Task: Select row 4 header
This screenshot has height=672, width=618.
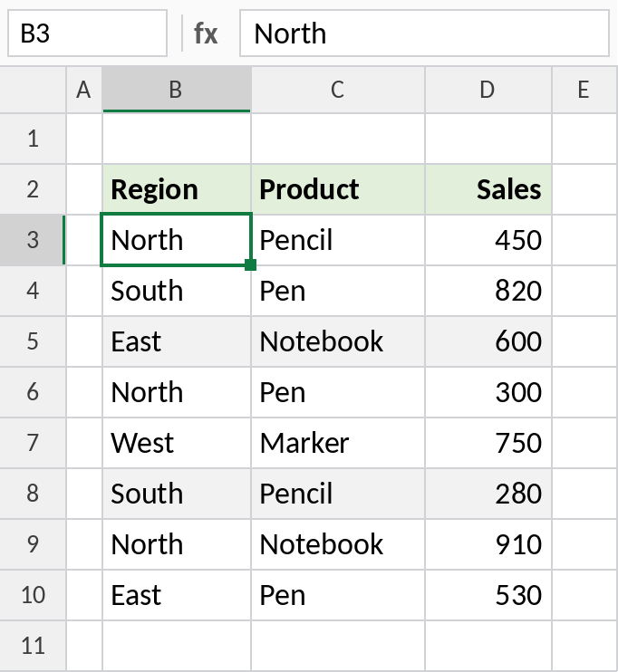Action: coord(33,291)
